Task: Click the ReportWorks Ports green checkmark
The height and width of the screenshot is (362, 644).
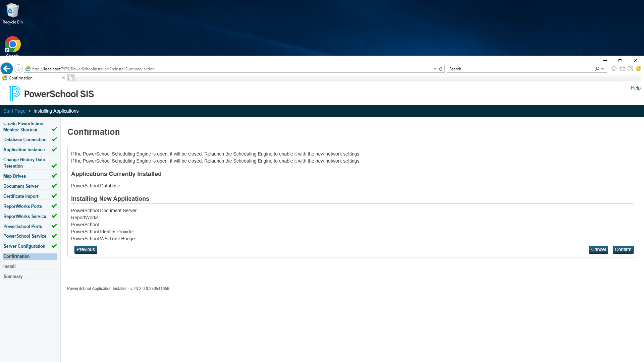Action: coord(54,206)
